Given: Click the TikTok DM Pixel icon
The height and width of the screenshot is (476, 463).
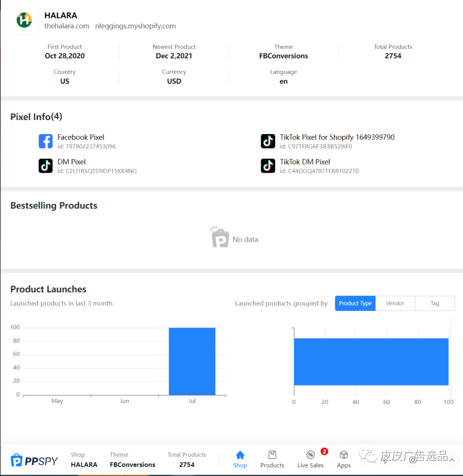Looking at the screenshot, I should 268,166.
